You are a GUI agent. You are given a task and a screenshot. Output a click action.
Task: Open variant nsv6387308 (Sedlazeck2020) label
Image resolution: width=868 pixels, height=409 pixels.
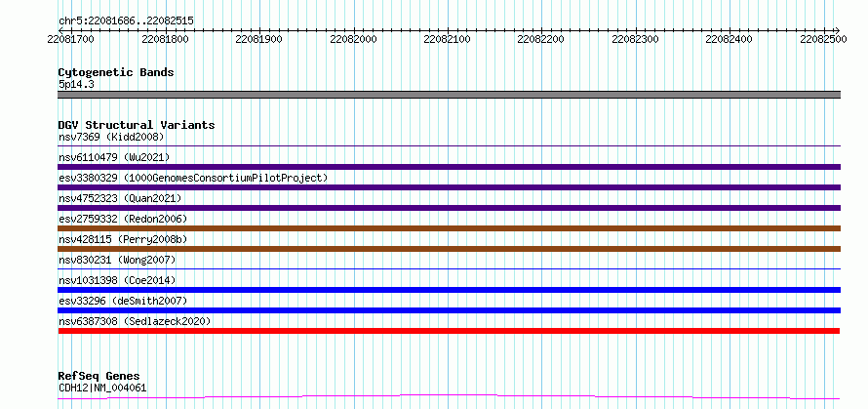coord(135,321)
